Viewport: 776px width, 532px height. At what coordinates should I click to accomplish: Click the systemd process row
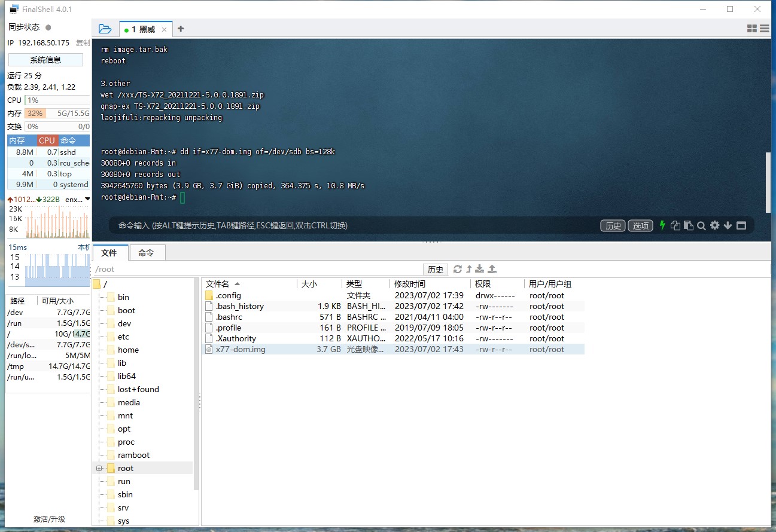[48, 184]
